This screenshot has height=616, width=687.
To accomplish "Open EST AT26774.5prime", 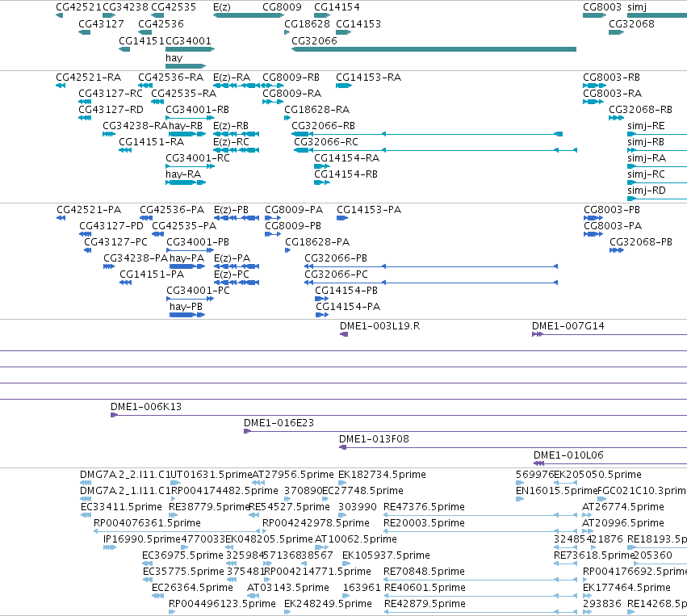I will [622, 507].
